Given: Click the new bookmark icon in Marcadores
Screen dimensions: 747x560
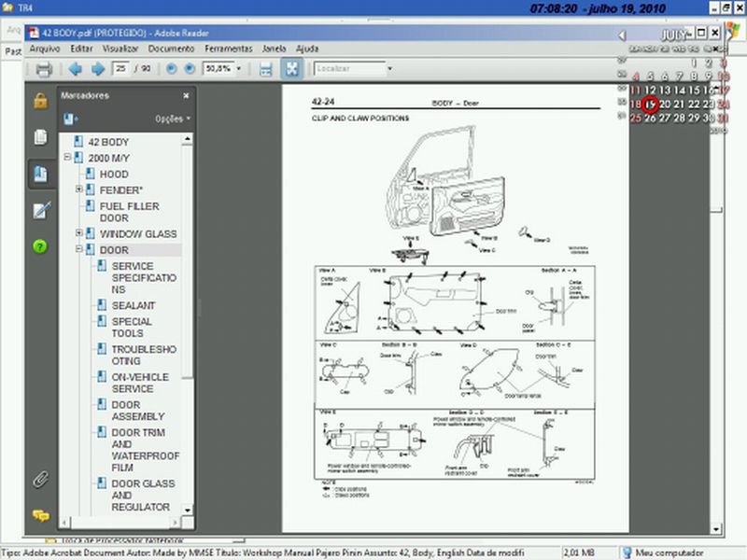Looking at the screenshot, I should 71,119.
